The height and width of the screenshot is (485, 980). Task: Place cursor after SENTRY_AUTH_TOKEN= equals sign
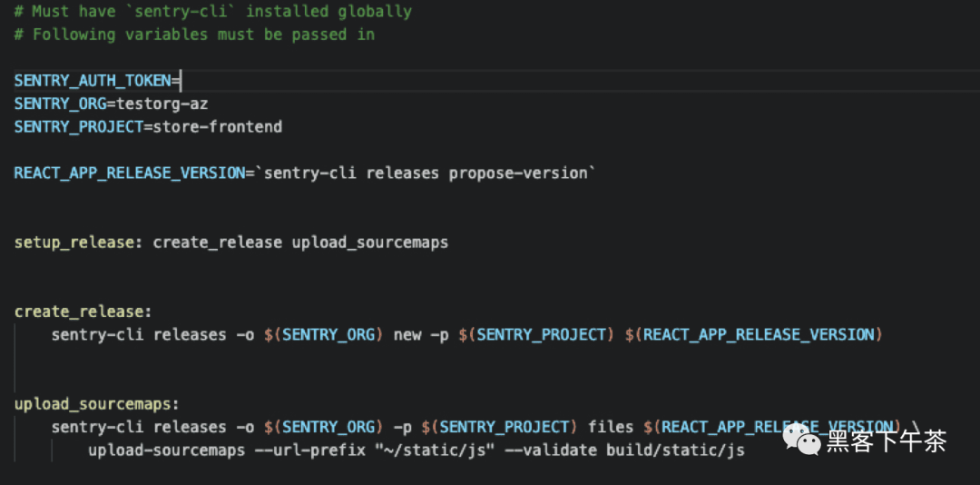point(180,81)
